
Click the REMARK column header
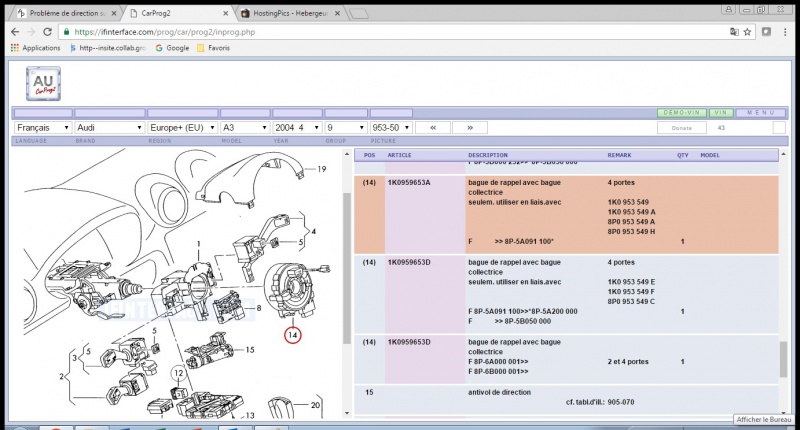click(x=619, y=155)
